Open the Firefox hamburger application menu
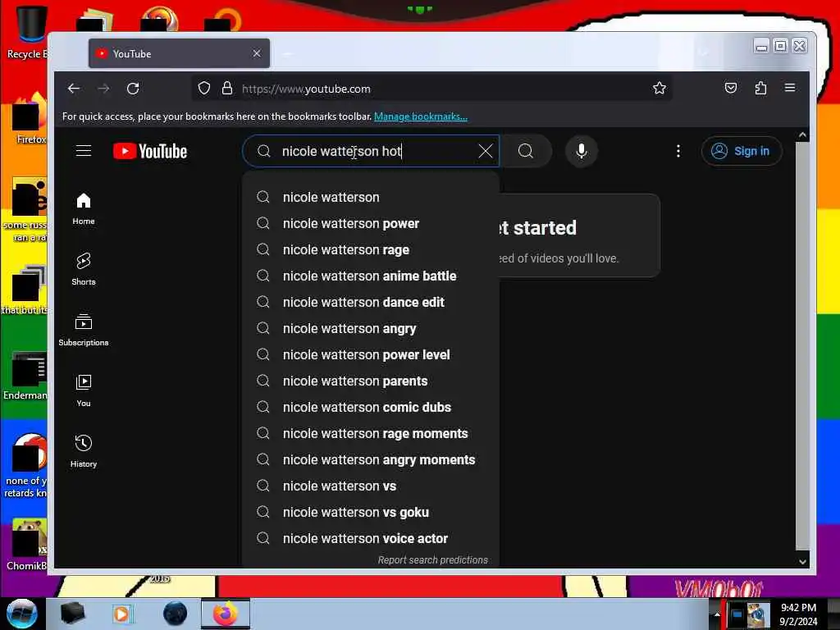This screenshot has width=840, height=630. pyautogui.click(x=790, y=88)
